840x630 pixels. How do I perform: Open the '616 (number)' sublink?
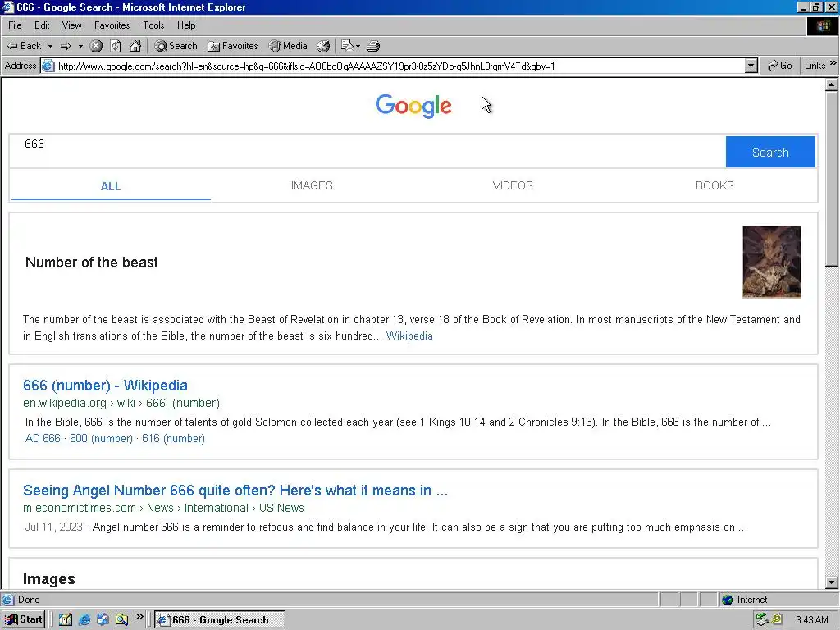(173, 438)
